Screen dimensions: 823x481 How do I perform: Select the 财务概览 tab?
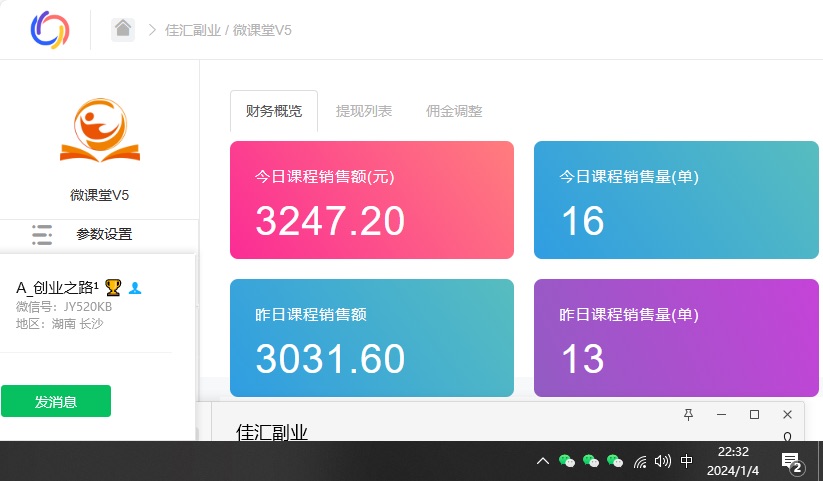(x=274, y=111)
